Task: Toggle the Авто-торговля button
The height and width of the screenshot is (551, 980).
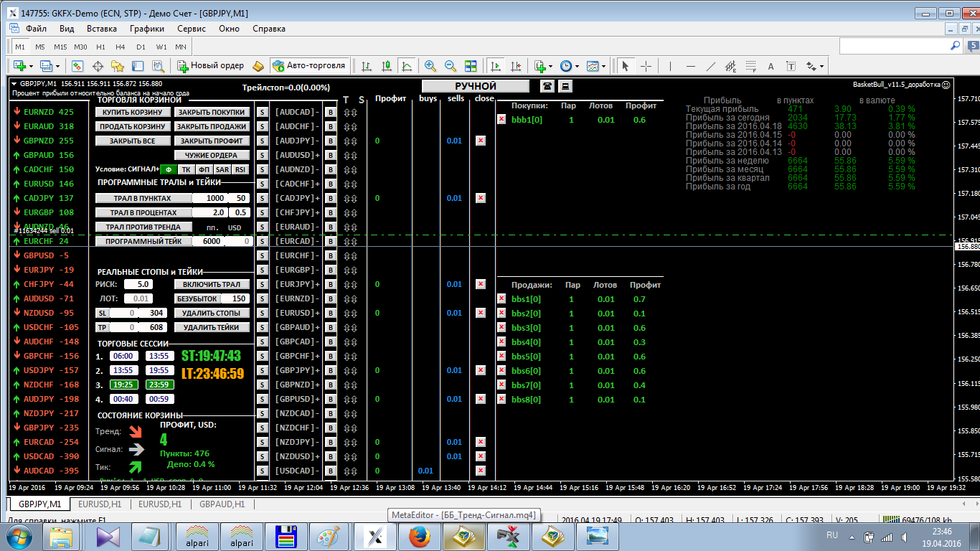Action: pos(309,65)
